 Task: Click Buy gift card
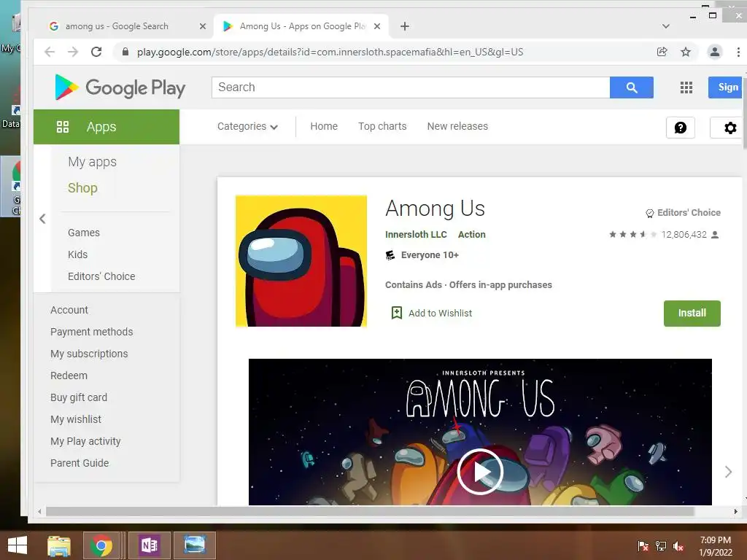[79, 397]
